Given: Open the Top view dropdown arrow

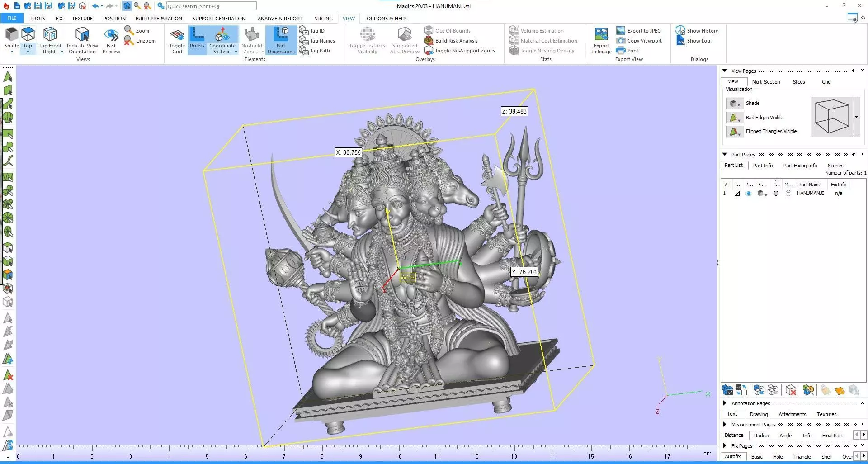Looking at the screenshot, I should tap(28, 52).
